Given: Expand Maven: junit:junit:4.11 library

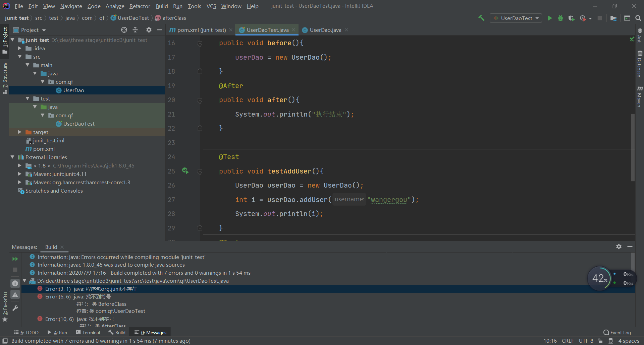Looking at the screenshot, I should (20, 174).
